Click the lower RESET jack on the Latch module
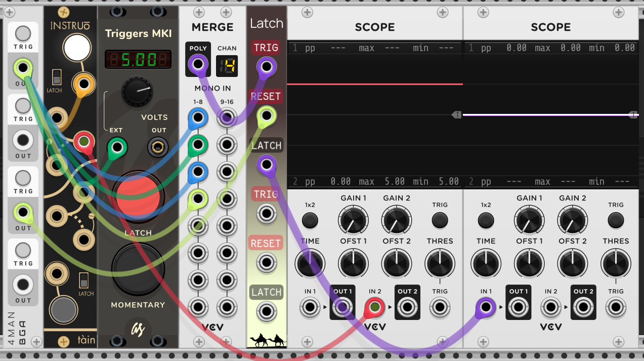This screenshot has width=644, height=361. tap(266, 263)
